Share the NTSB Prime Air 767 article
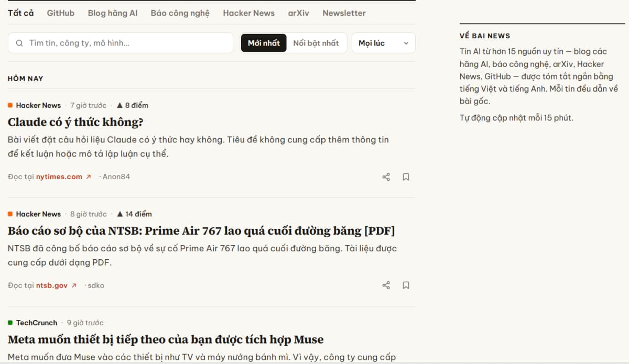Screen dimensions: 629x364 pyautogui.click(x=386, y=285)
